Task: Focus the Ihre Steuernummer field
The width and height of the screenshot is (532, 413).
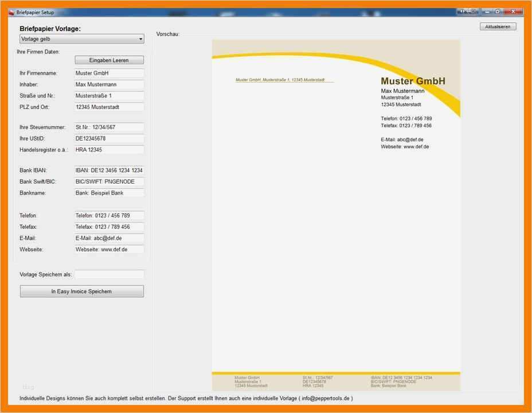Action: tap(109, 127)
